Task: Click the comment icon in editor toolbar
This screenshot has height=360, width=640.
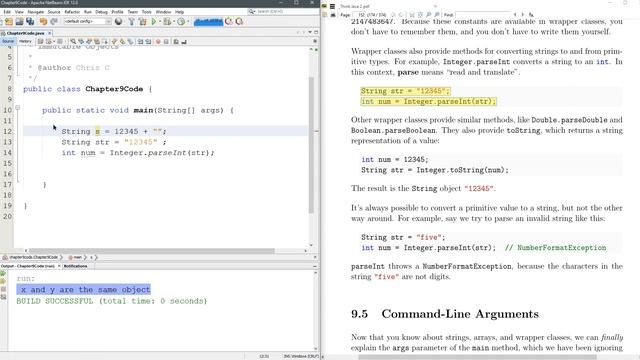Action: (176, 42)
